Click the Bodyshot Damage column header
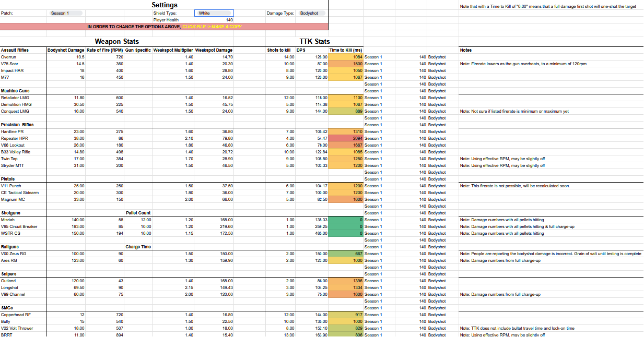Viewport: 644px width, 337px height. point(66,50)
